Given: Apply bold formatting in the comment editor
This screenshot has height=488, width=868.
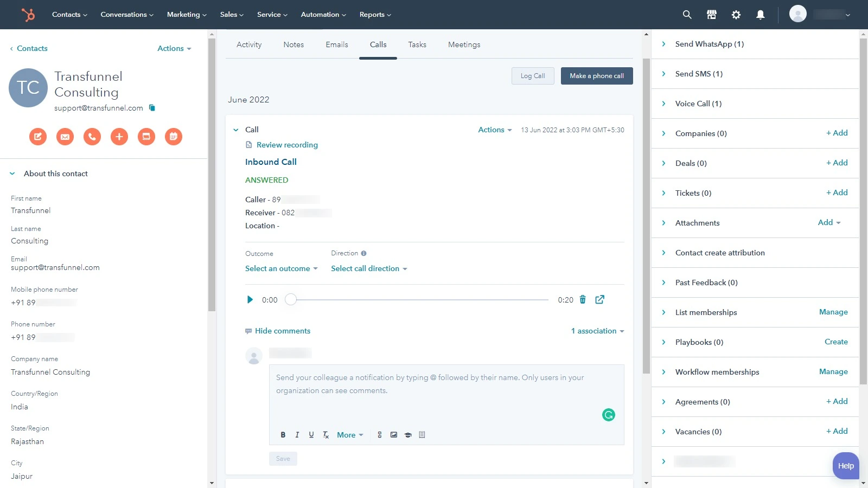Looking at the screenshot, I should tap(283, 434).
